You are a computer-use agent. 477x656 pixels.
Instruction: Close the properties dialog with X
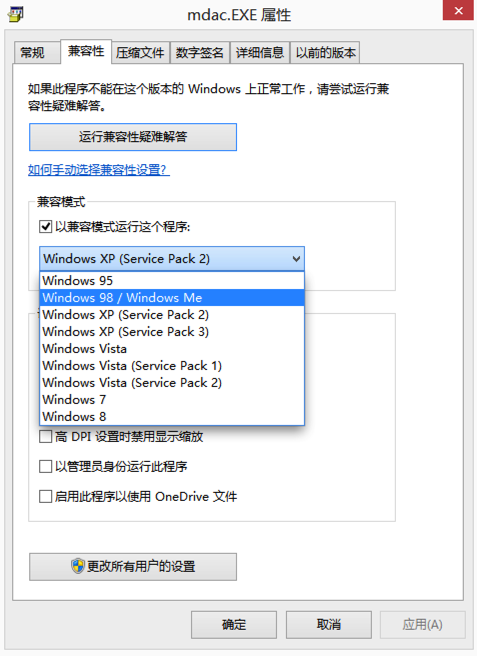coord(458,10)
